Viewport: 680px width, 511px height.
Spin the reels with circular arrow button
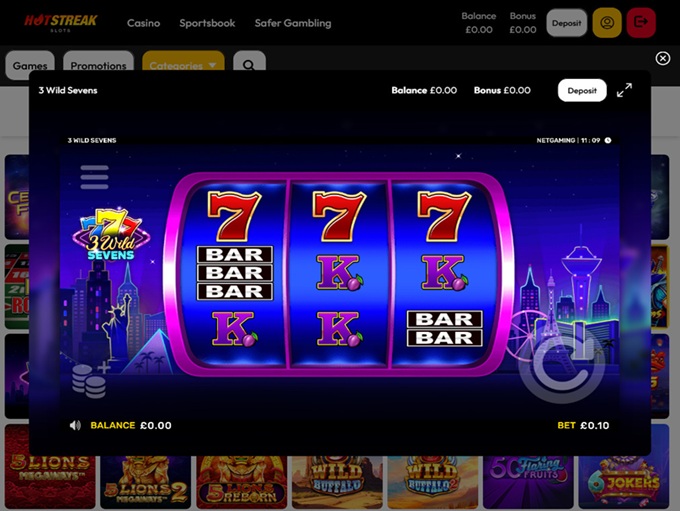562,362
